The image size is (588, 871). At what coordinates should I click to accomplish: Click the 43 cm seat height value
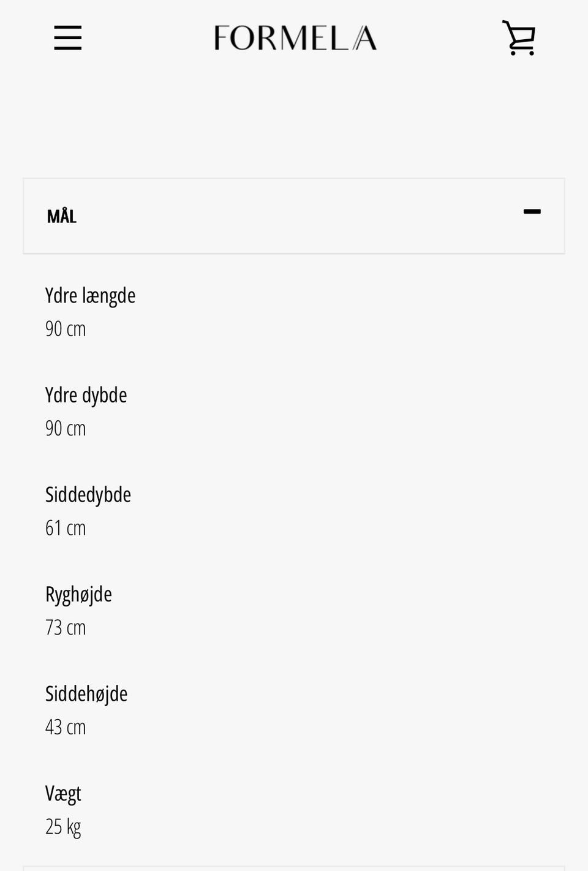click(66, 728)
